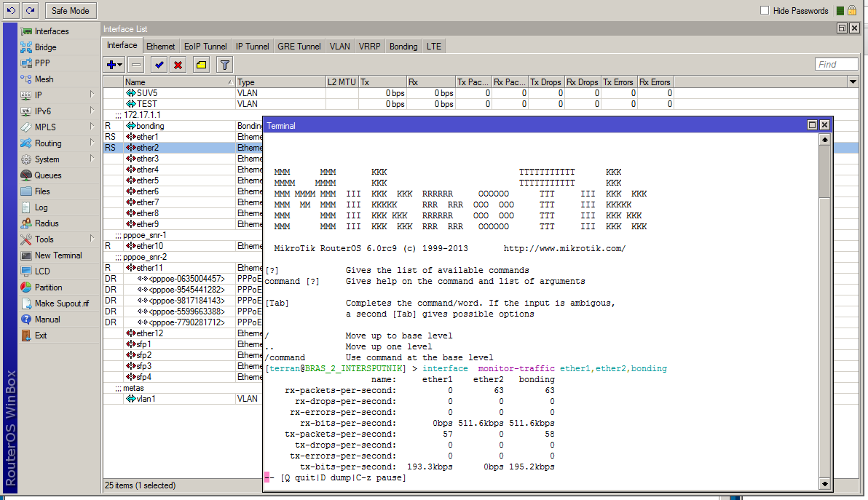
Task: Switch to the VLAN tab
Action: 340,47
